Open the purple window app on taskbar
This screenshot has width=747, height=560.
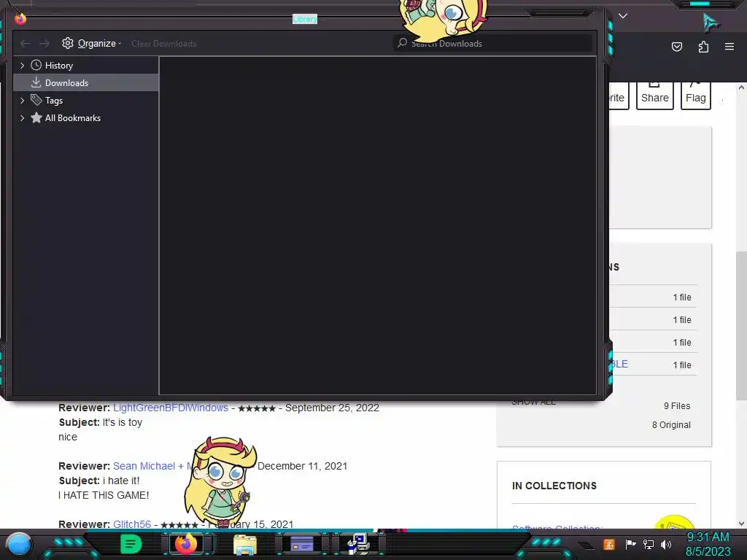pos(301,544)
